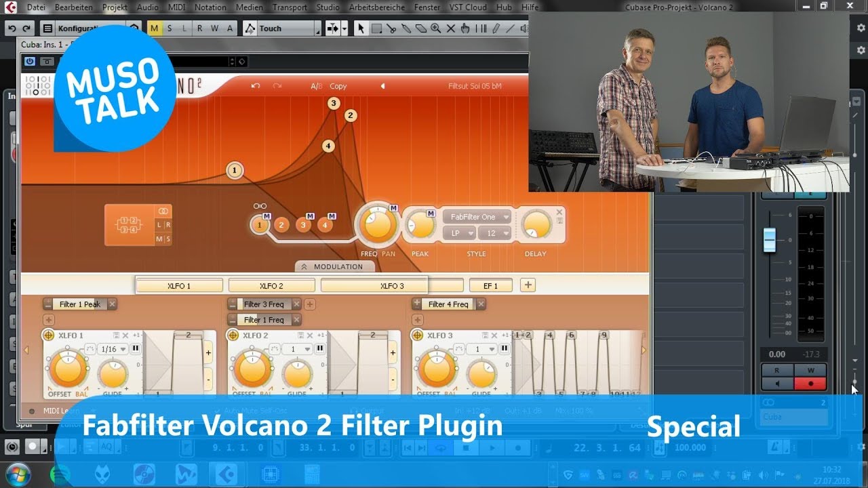The image size is (868, 488).
Task: Remove the Filter 1 Peak modulation slot
Action: (112, 304)
